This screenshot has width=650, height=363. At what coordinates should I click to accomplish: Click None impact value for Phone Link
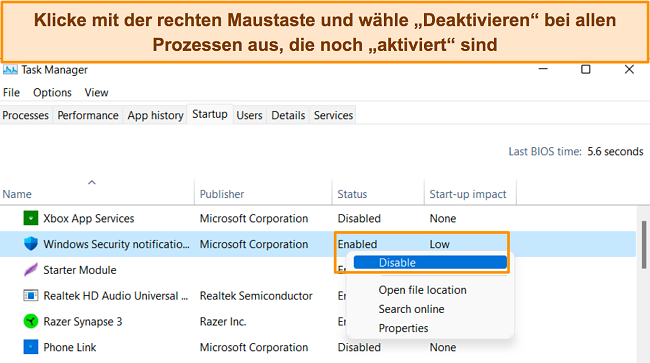(x=443, y=347)
